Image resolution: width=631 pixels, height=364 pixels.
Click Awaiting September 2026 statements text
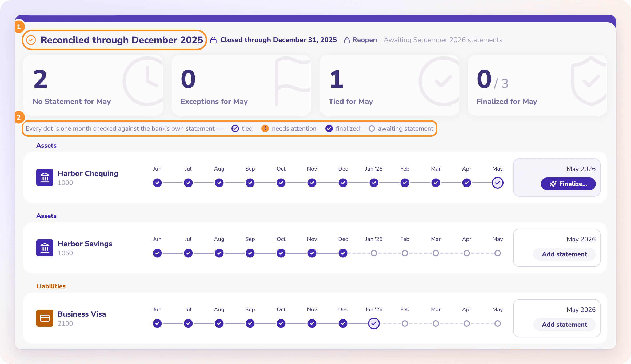pos(443,40)
